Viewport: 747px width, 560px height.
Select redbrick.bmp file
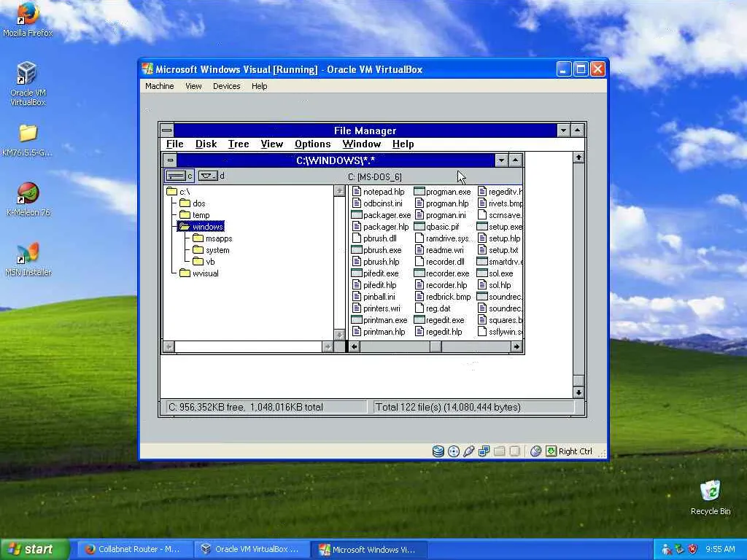pyautogui.click(x=442, y=297)
